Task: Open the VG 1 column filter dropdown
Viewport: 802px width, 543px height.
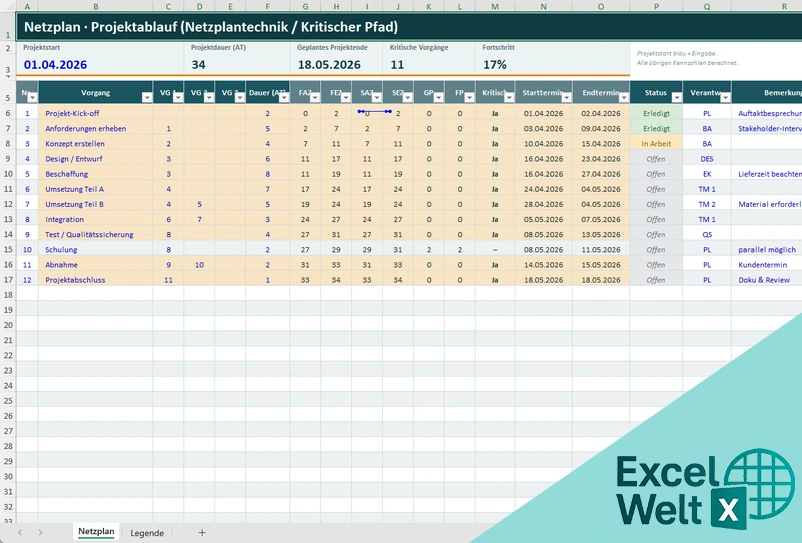Action: [x=178, y=97]
